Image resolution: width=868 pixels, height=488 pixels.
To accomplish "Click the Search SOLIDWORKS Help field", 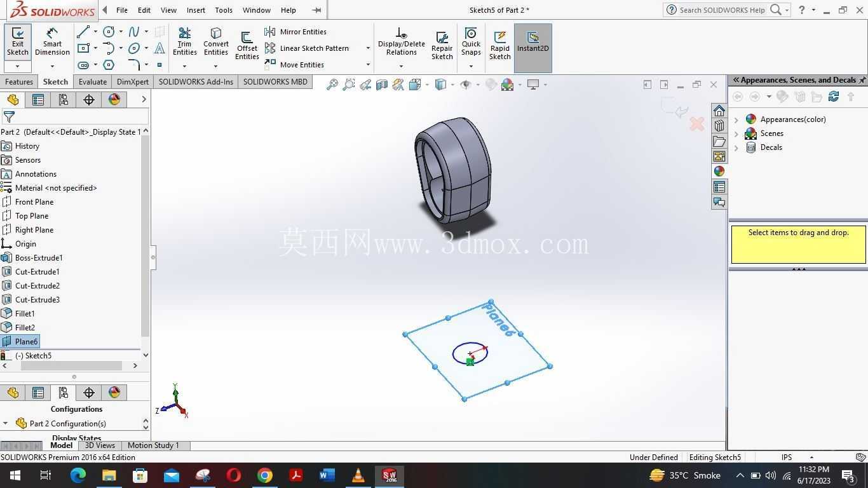I will [x=722, y=10].
